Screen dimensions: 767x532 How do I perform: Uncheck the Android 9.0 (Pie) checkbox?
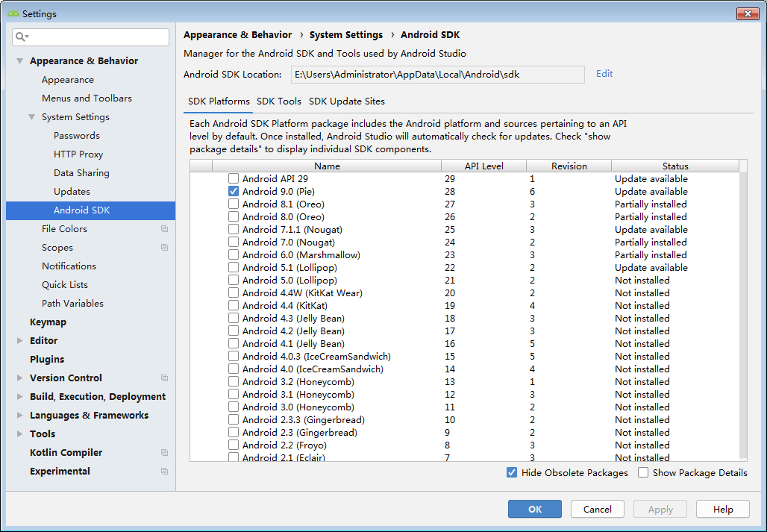point(234,191)
